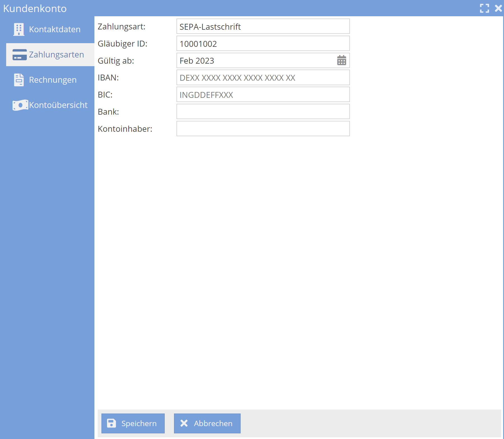This screenshot has height=439, width=504.
Task: Open the Zahlungsart SEPA-Lastschrift selection field
Action: [263, 27]
